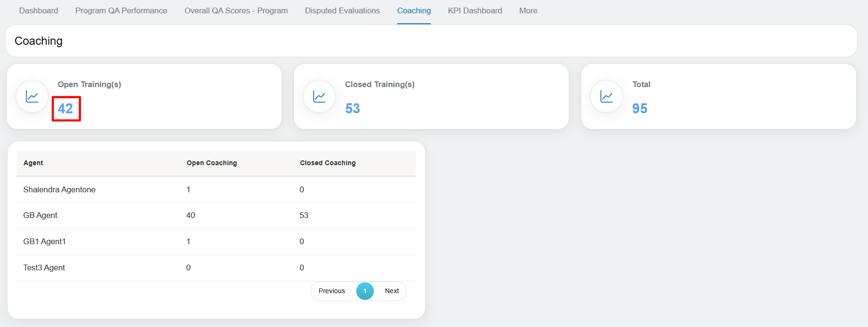Select page 1 in pagination

point(365,291)
